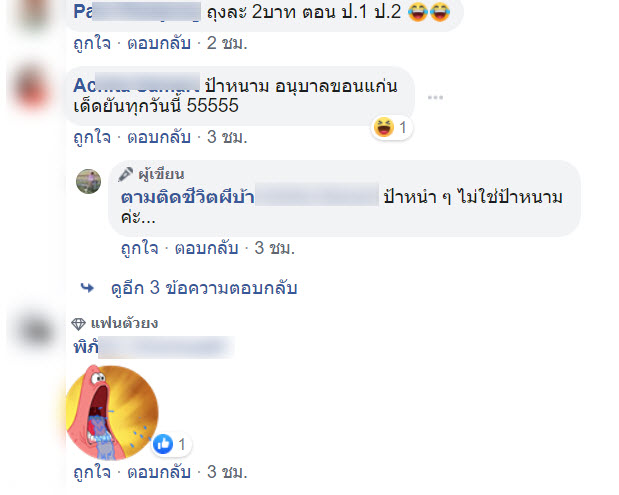Viewport: 619px width, 495px height.
Task: Click the curved reply arrow icon
Action: (x=87, y=288)
